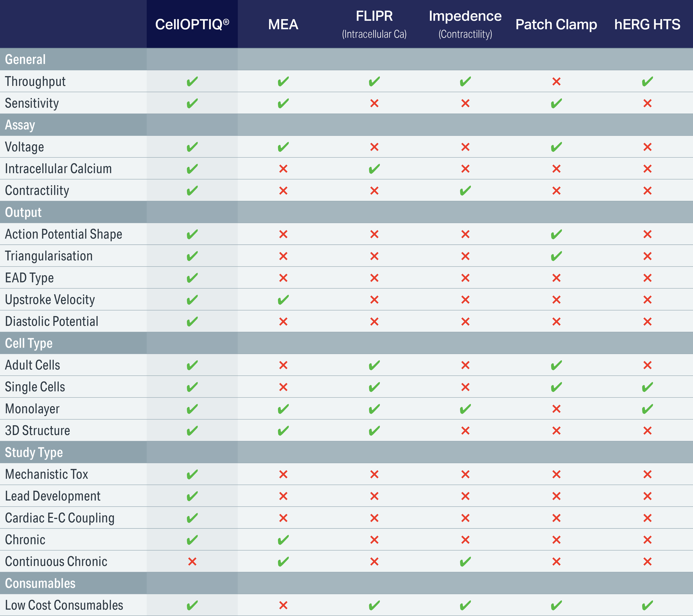
Task: Click the hERG HTS Single Cells checkmark
Action: 648,387
